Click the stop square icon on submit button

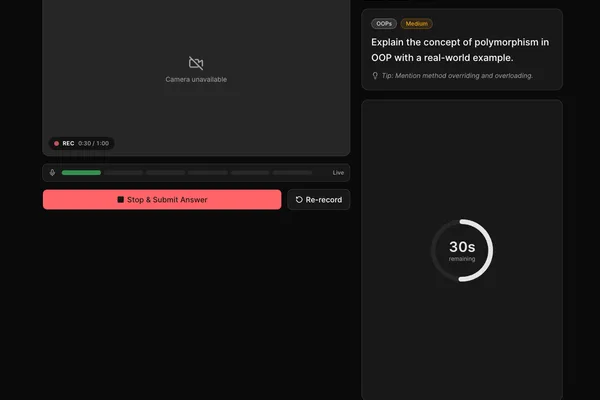point(121,199)
